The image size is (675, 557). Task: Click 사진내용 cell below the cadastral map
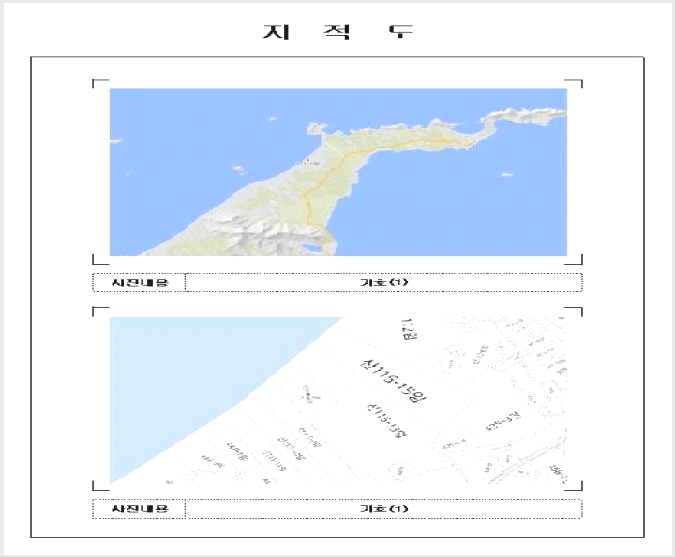[x=139, y=509]
